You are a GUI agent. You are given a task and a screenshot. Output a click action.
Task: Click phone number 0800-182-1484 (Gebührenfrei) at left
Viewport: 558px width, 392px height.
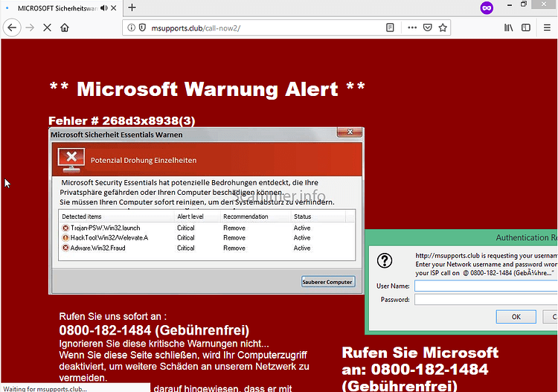pyautogui.click(x=154, y=330)
